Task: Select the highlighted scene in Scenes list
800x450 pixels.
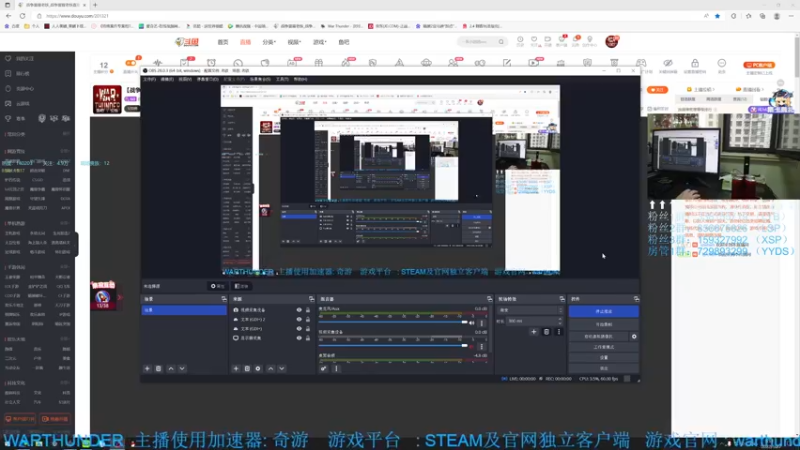Action: [x=184, y=310]
